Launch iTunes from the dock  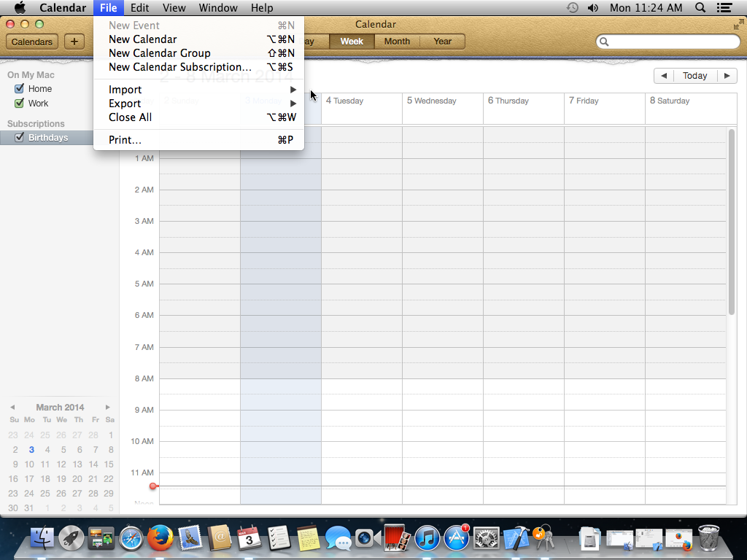427,538
